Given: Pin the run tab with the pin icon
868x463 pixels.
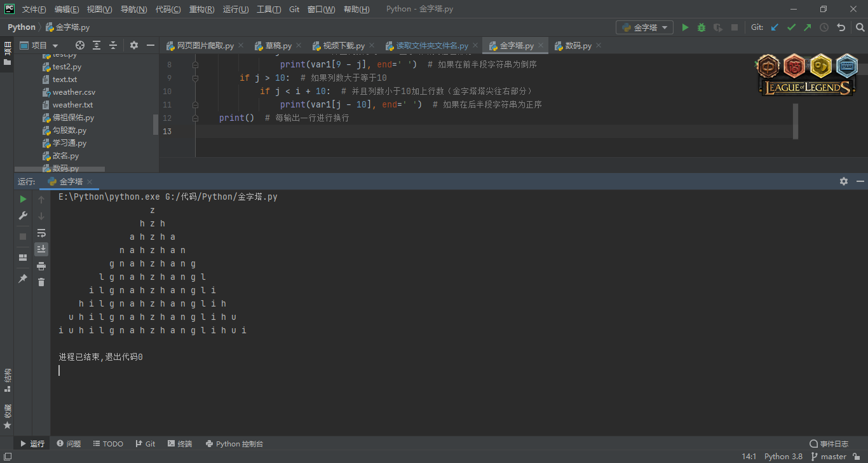Looking at the screenshot, I should point(22,279).
